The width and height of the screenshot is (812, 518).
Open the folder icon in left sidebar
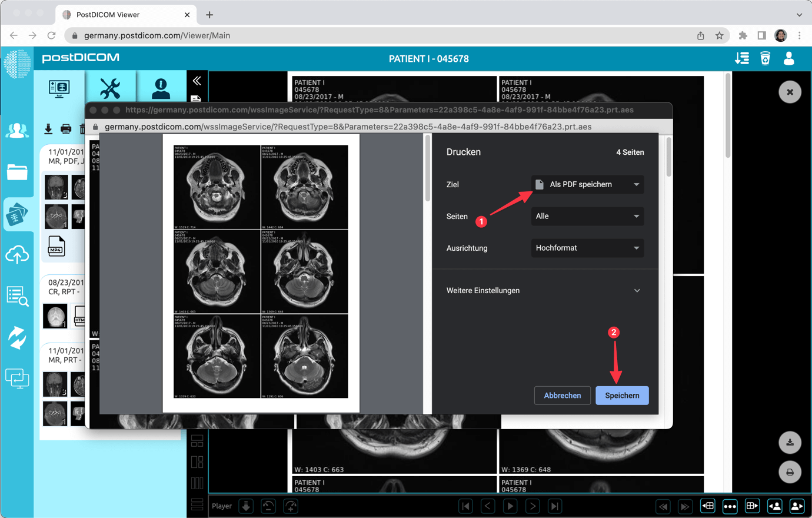(x=17, y=172)
